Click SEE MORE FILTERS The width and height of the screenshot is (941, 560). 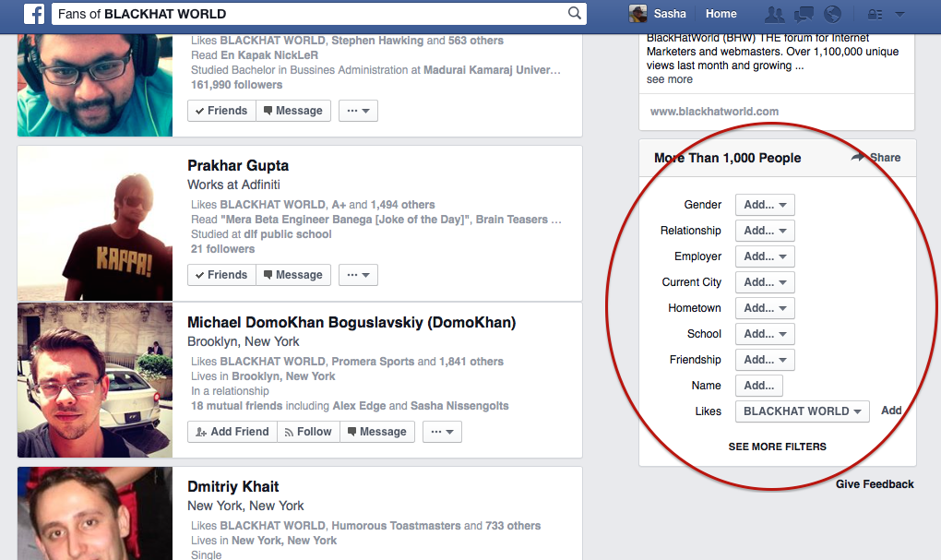tap(777, 447)
